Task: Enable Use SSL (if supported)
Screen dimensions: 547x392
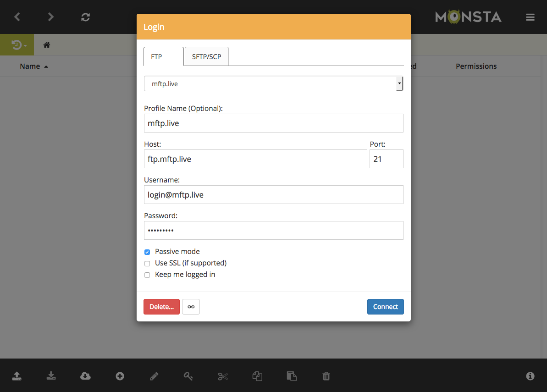Action: (x=147, y=263)
